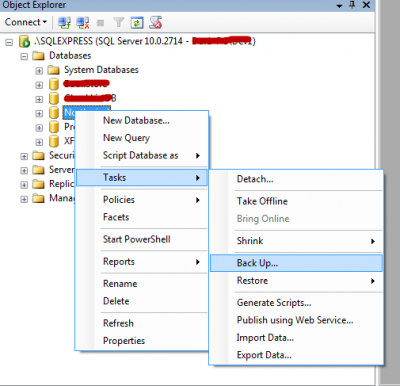Viewport: 400px width, 386px height.
Task: Click the highlighted database cylinder icon
Action: pos(54,113)
